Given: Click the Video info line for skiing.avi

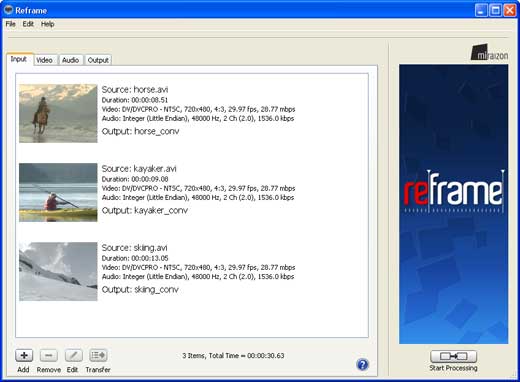Looking at the screenshot, I should (198, 267).
